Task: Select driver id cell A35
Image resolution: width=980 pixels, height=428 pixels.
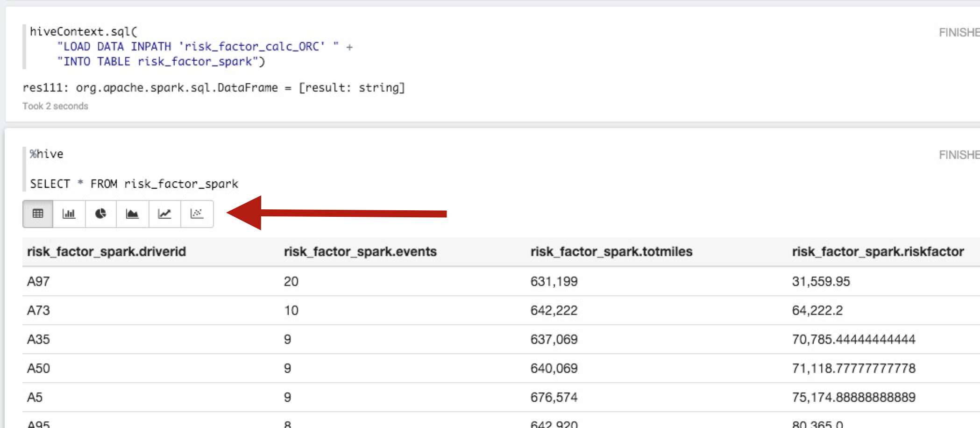Action: pos(38,339)
